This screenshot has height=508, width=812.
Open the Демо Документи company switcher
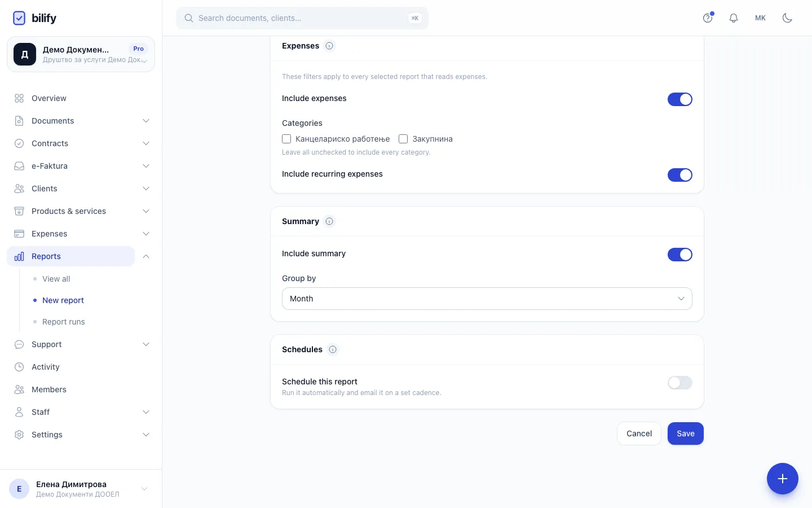click(81, 54)
